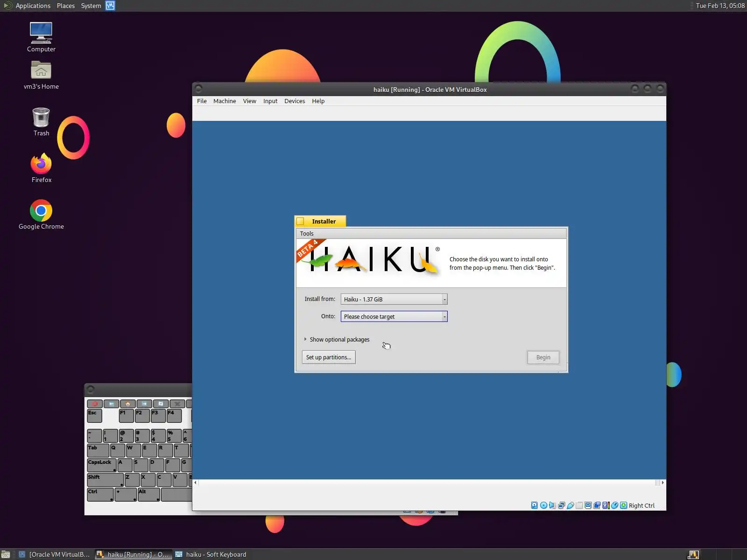Open the VirtualBox File menu

[x=202, y=101]
